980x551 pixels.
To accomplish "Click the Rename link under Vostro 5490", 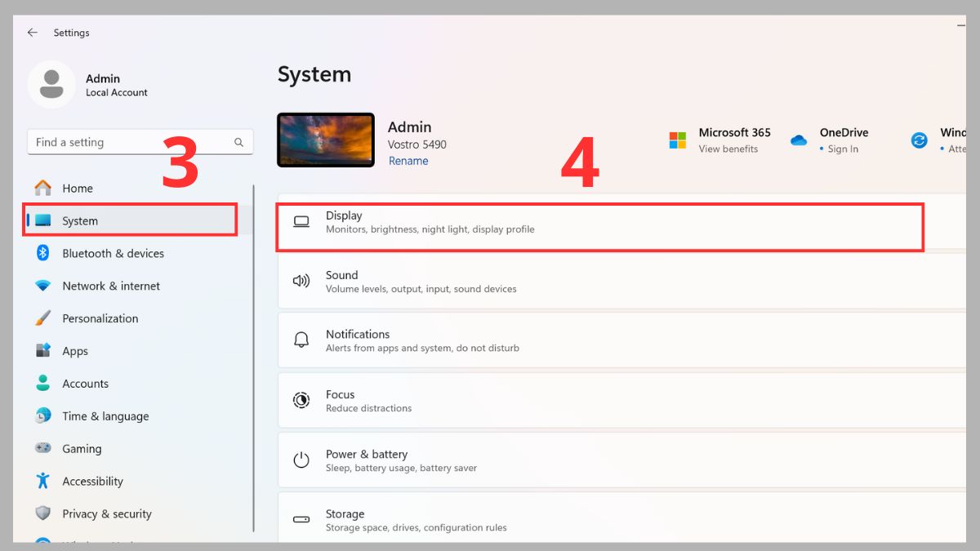I will (x=408, y=161).
